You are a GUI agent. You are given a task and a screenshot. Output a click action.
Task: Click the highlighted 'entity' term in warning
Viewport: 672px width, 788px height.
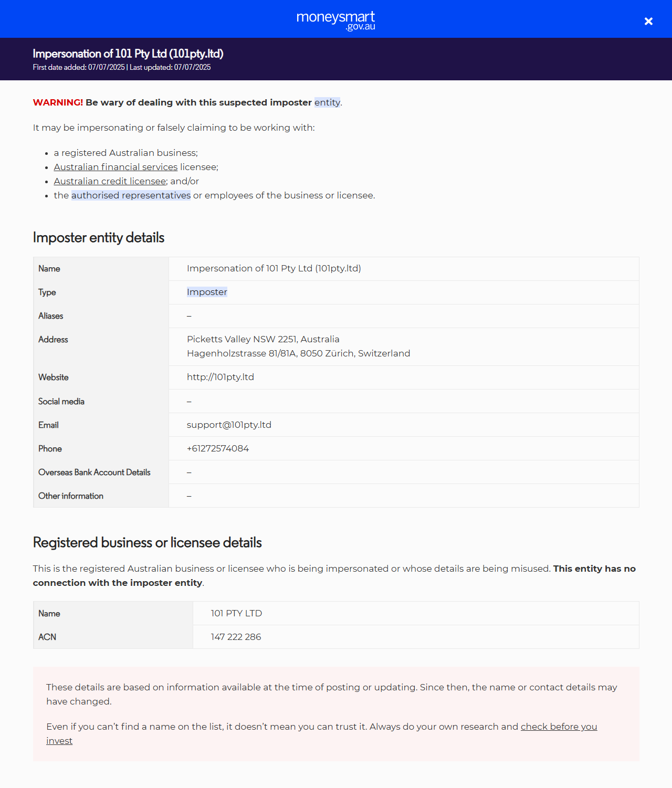tap(327, 102)
